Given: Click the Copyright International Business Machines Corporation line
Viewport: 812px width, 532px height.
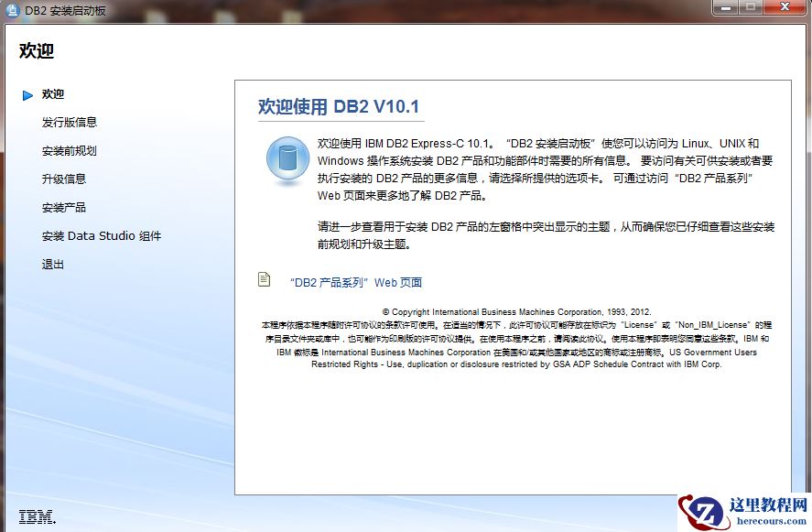Looking at the screenshot, I should (516, 312).
